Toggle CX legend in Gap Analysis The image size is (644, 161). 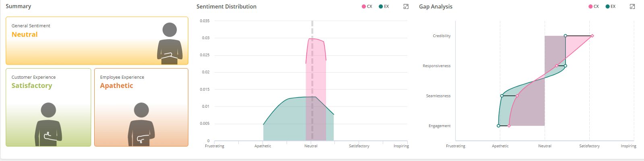point(594,6)
